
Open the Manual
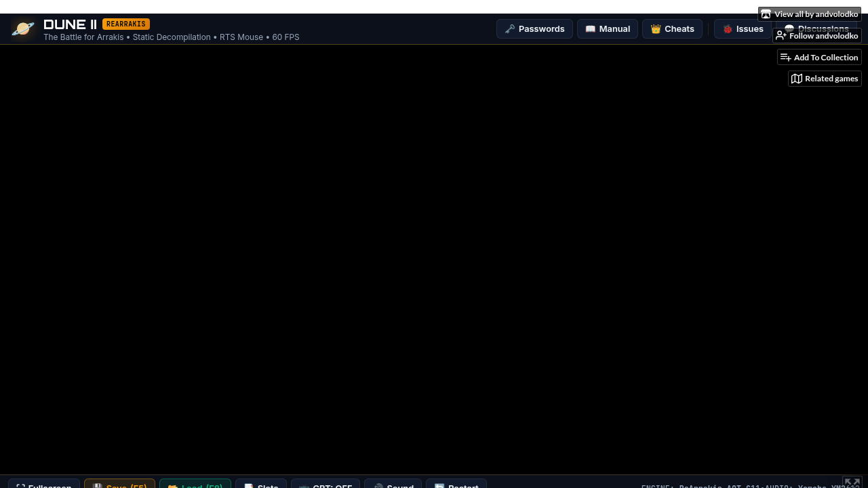608,29
